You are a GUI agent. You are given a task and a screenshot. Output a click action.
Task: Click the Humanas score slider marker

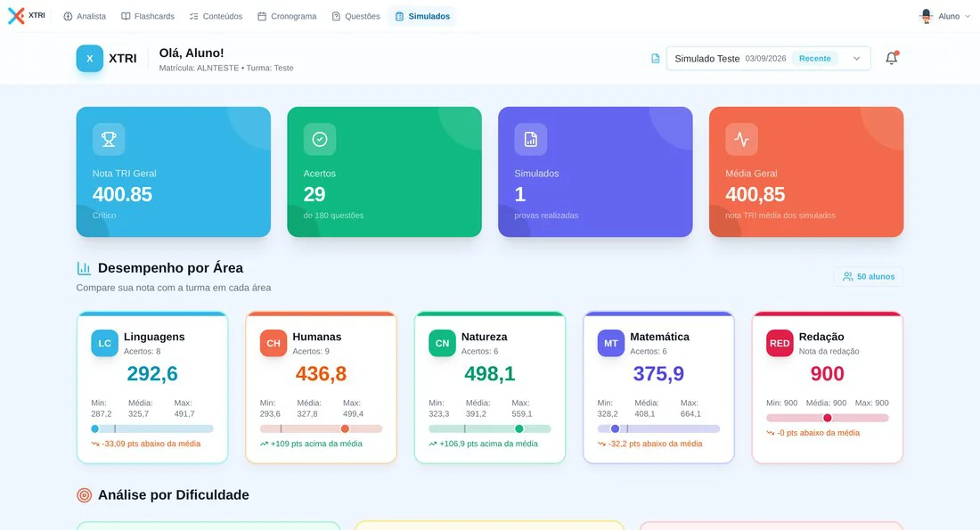tap(345, 428)
